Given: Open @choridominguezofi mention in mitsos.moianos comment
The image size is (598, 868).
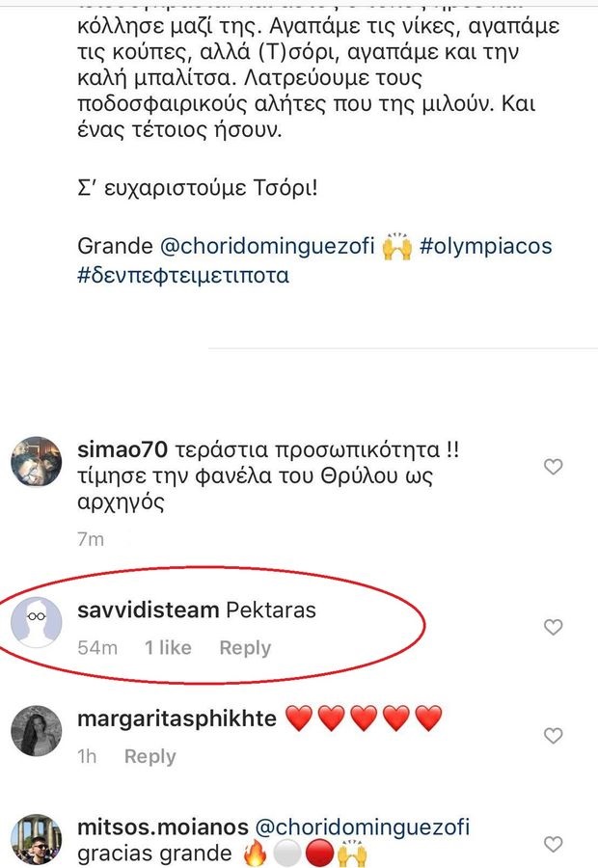Looking at the screenshot, I should [362, 827].
